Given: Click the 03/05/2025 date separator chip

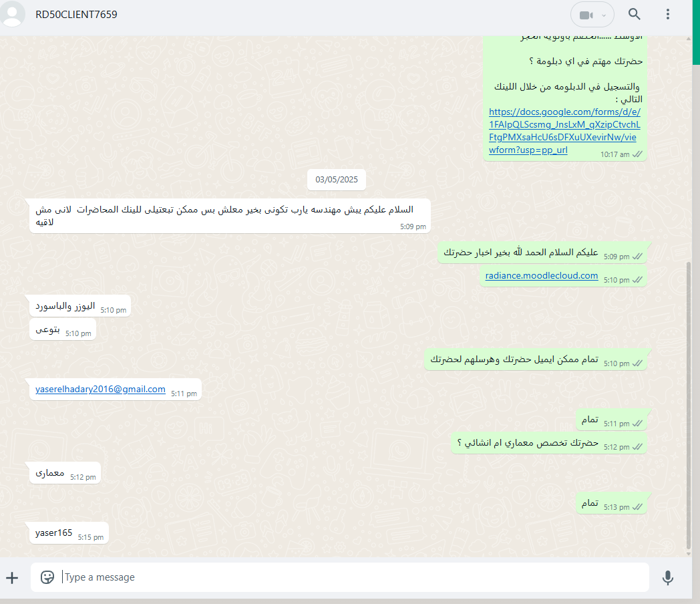Looking at the screenshot, I should click(x=337, y=180).
